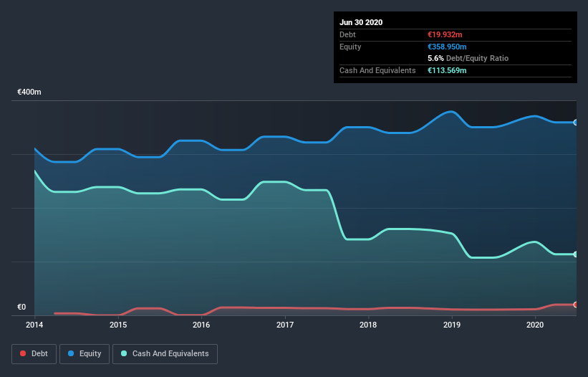Click the €19.932m debt value
This screenshot has height=377, width=588.
[x=445, y=34]
